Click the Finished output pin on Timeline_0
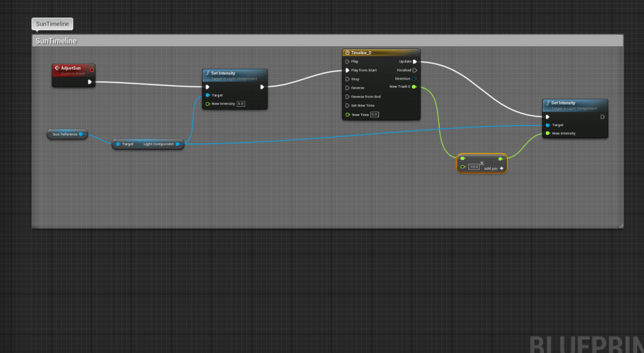 [414, 70]
